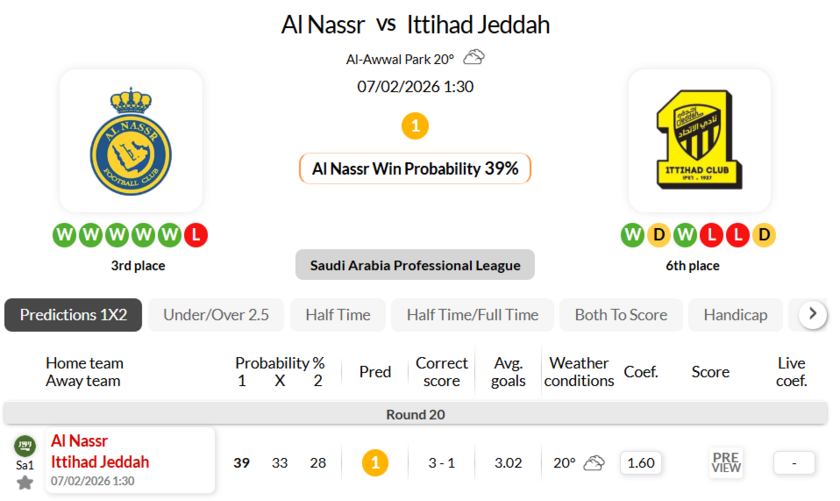
Task: Switch to the Handicap tab
Action: click(735, 314)
